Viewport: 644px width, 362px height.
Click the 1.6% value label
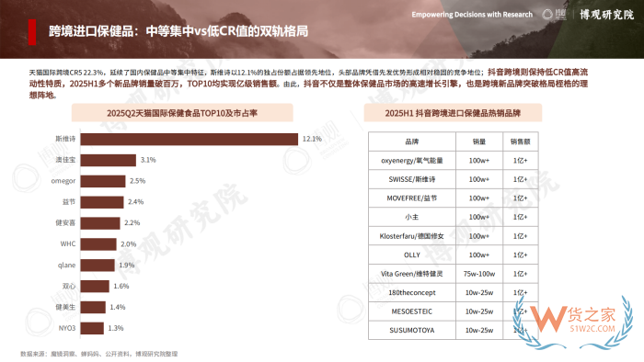click(x=121, y=286)
